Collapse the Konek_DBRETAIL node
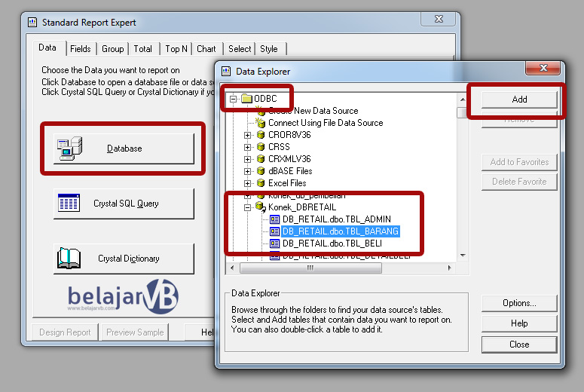The image size is (584, 392). [247, 207]
